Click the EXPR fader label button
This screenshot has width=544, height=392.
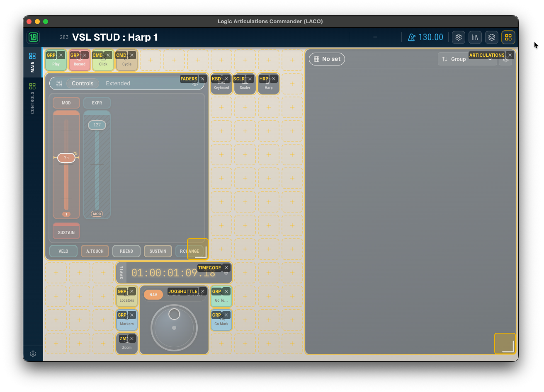point(97,103)
